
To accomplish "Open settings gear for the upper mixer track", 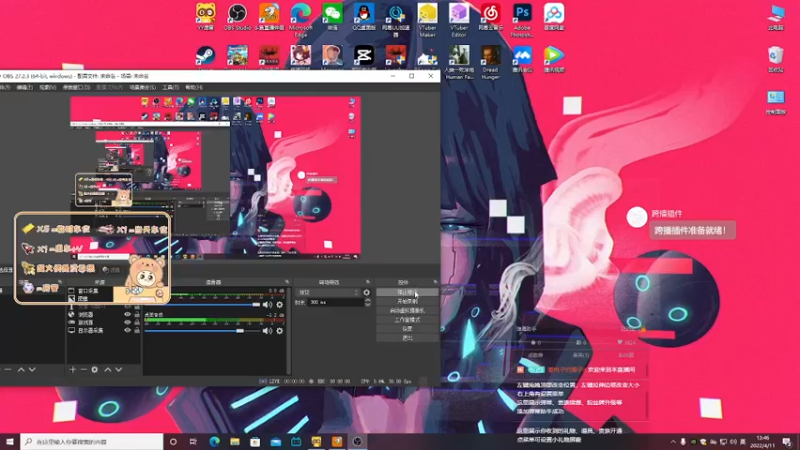I will (280, 305).
